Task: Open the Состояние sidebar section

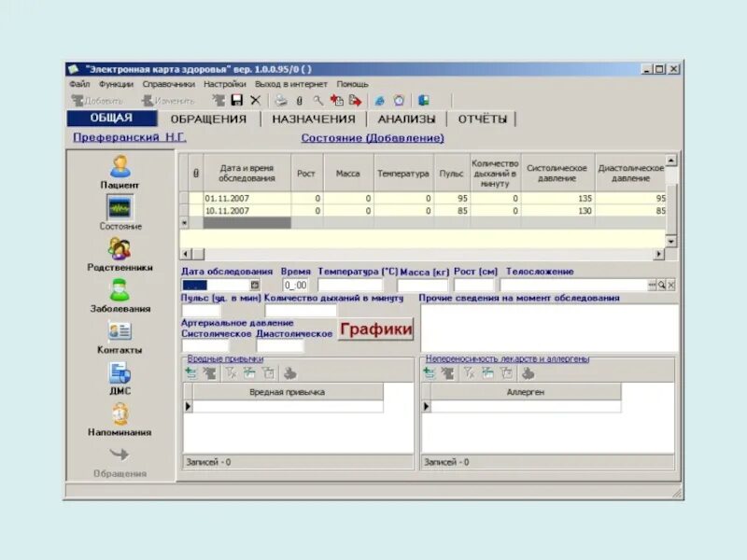Action: (120, 213)
